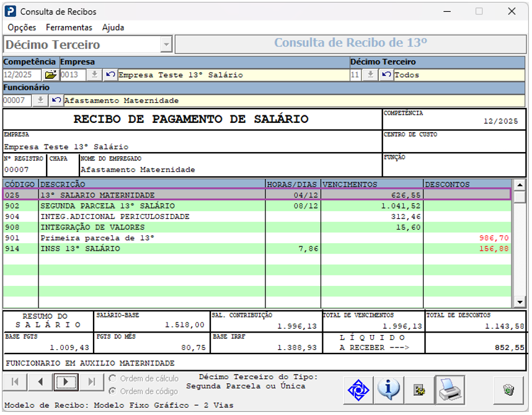
Task: Select the Ordem de código radio option
Action: point(112,391)
